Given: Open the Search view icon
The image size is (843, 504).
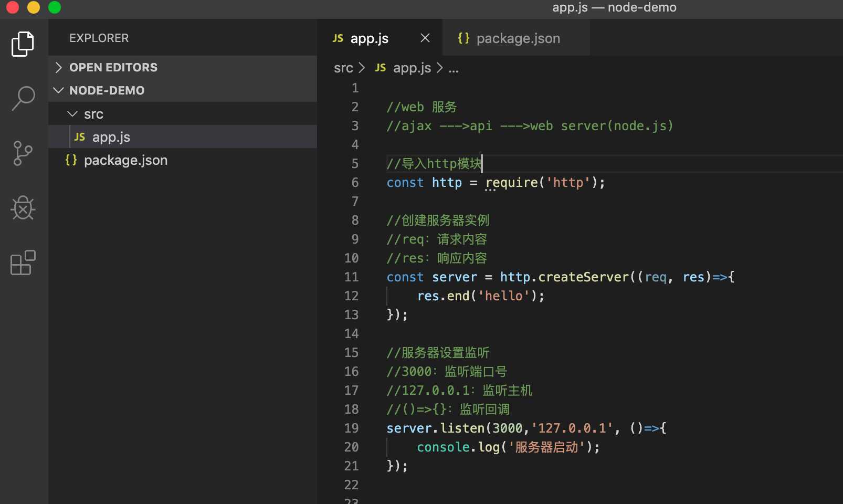Looking at the screenshot, I should tap(23, 98).
